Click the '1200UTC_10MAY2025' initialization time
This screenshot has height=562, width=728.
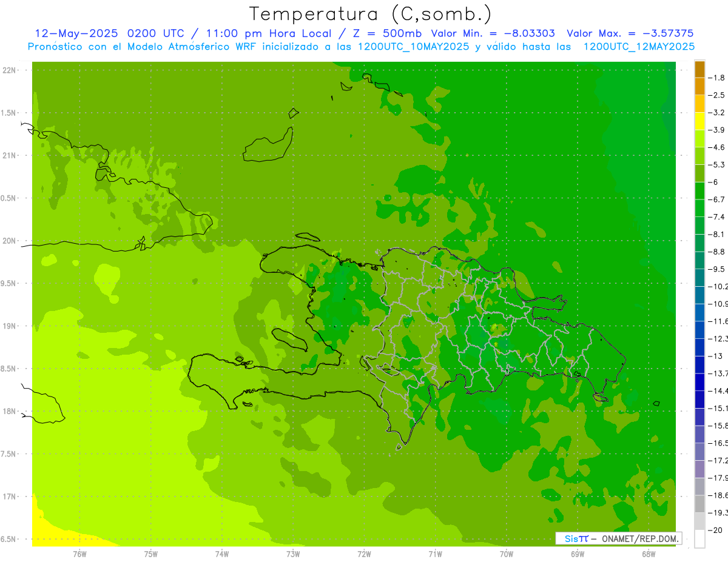point(414,47)
